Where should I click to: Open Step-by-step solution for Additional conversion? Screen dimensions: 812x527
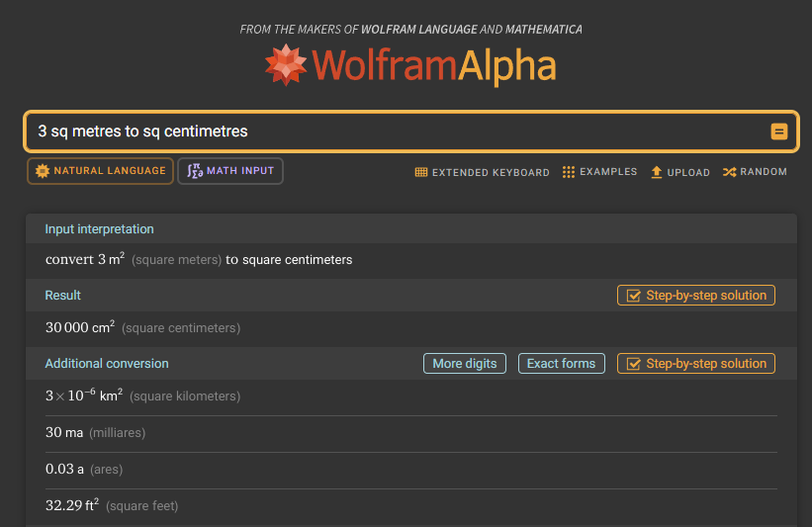click(696, 364)
